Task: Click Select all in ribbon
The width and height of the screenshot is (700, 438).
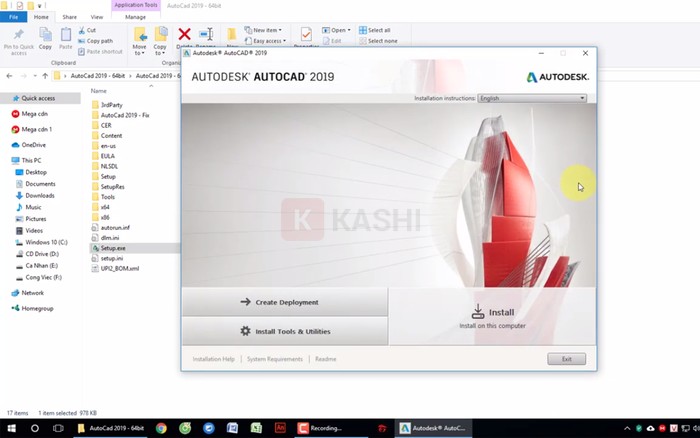Action: coord(375,30)
